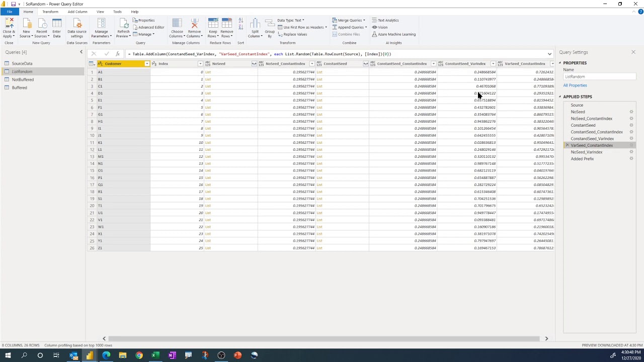The width and height of the screenshot is (644, 362).
Task: Select the ConstandSeed_VarIndex applied step
Action: (592, 139)
